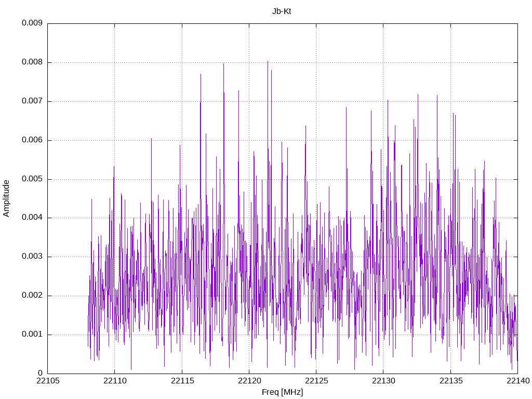Click x-axis tick label 22120
The image size is (532, 399).
coord(249,381)
